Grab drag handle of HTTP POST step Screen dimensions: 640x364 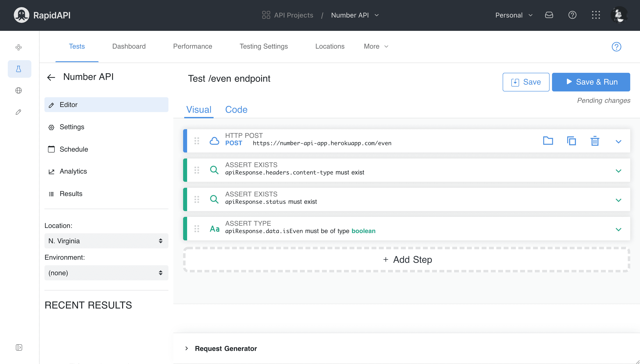point(197,141)
